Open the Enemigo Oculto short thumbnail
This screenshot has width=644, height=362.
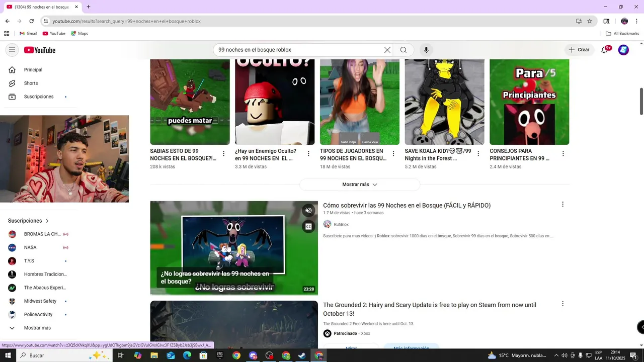(275, 102)
